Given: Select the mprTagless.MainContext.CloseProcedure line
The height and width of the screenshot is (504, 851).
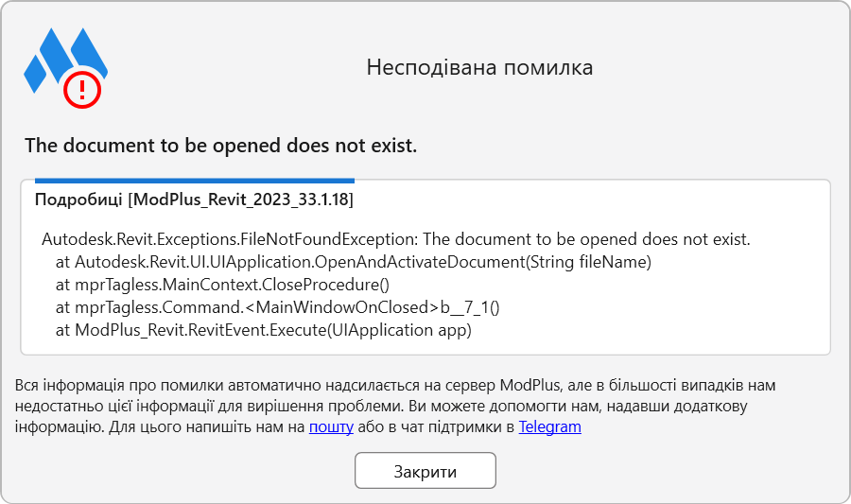Looking at the screenshot, I should tap(222, 285).
